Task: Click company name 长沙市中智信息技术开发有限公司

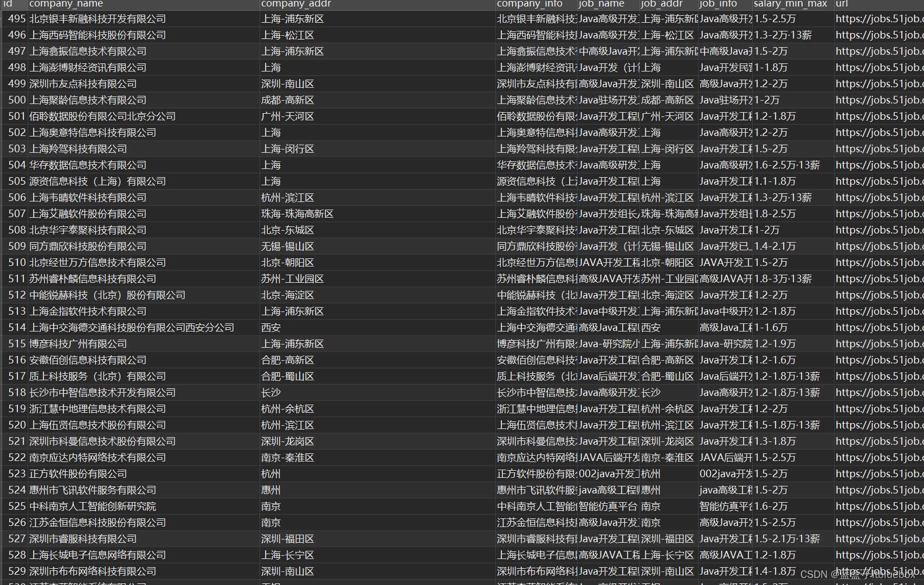Action: coord(102,393)
